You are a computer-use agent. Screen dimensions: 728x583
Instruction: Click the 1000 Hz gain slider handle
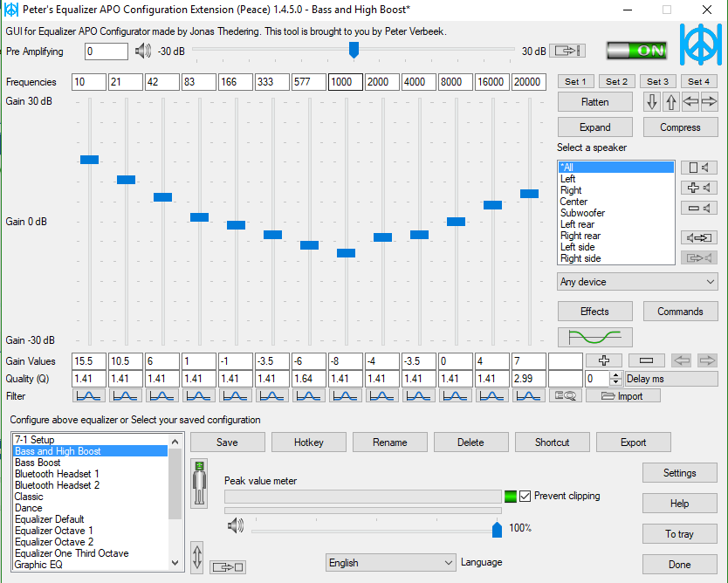346,253
